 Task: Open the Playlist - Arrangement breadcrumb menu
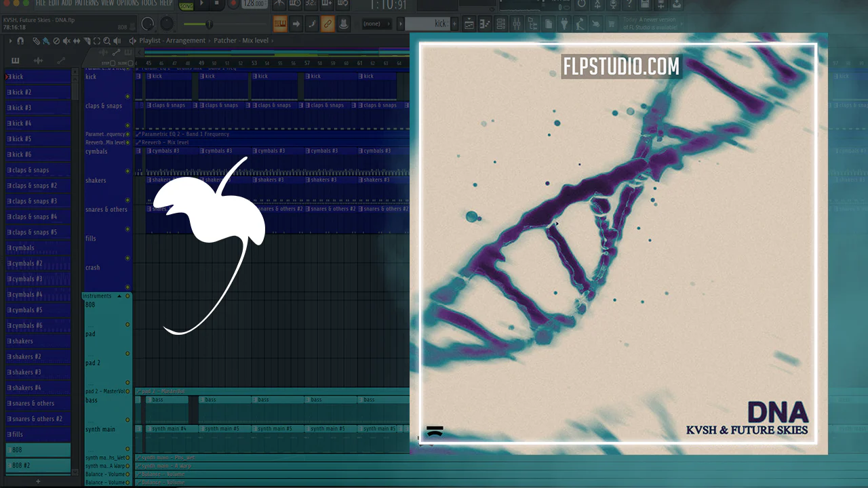(172, 41)
